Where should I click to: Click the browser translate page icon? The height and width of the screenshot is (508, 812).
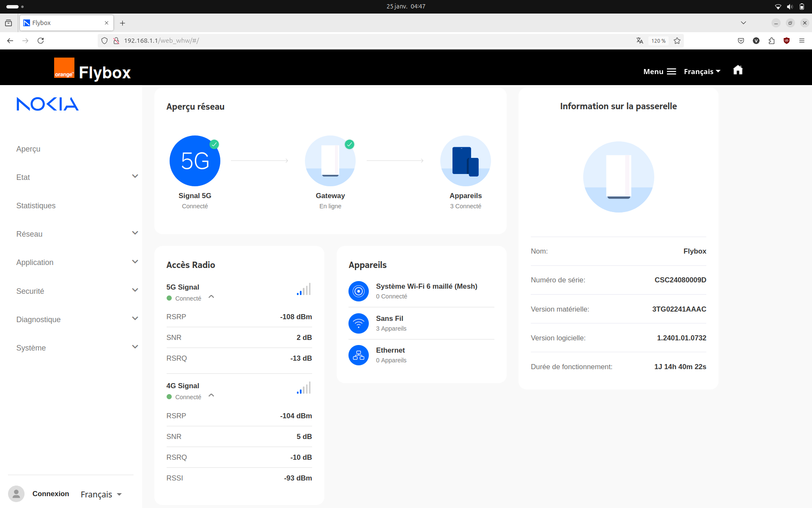pos(639,41)
